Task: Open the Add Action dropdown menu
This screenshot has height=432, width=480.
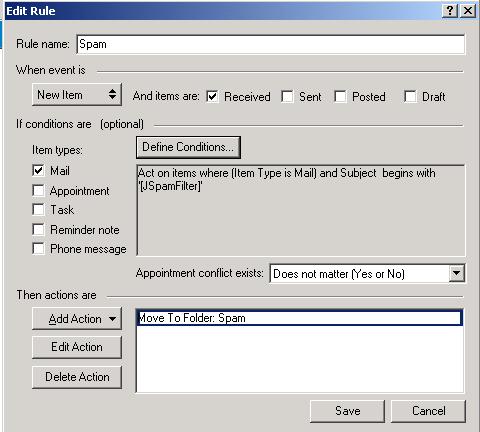Action: [x=77, y=319]
